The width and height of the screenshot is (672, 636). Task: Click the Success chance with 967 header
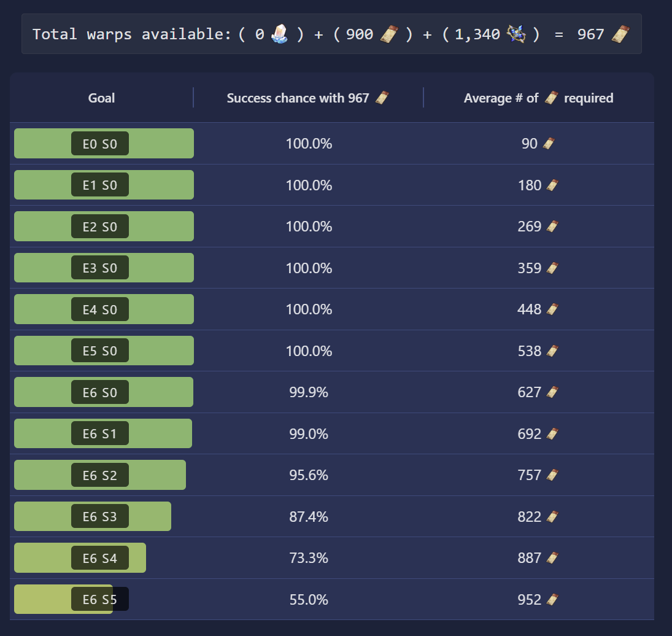click(x=307, y=98)
